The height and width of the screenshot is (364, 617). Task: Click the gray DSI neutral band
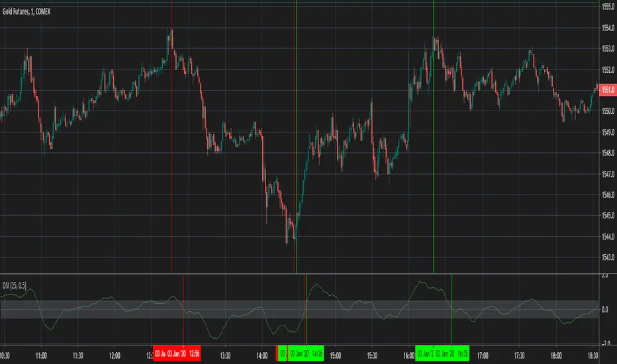299,309
